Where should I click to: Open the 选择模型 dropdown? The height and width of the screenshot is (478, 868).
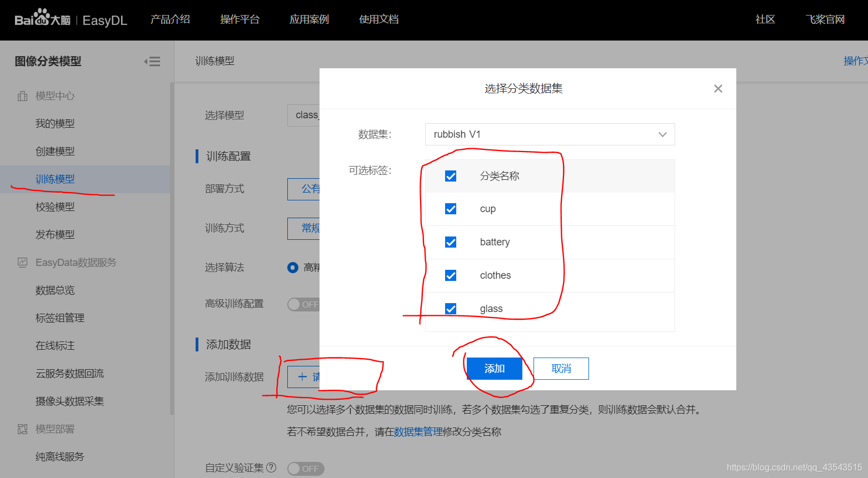[303, 115]
